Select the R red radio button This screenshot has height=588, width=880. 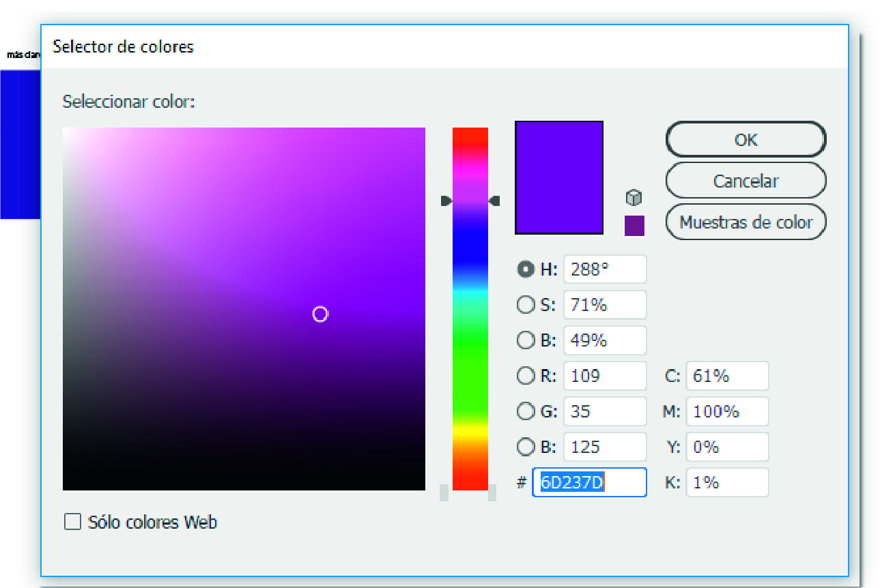coord(526,376)
